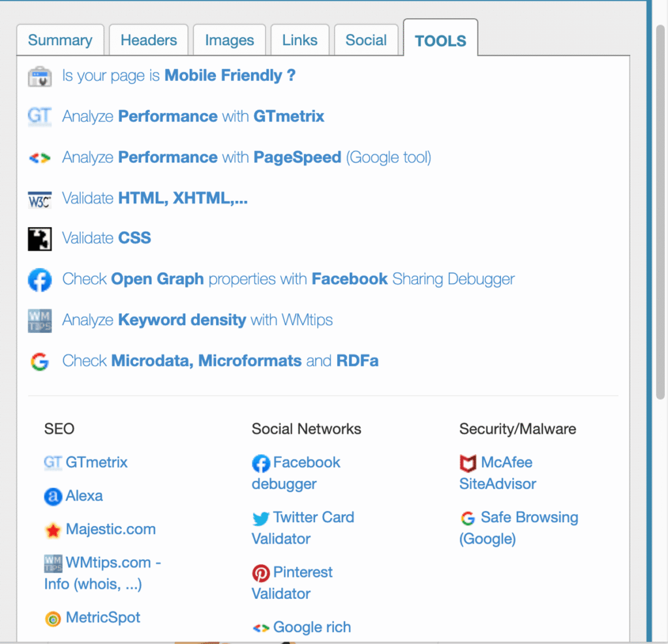Open the 'Pinterest Validator' link
Viewport: 668px width, 644px height.
292,583
